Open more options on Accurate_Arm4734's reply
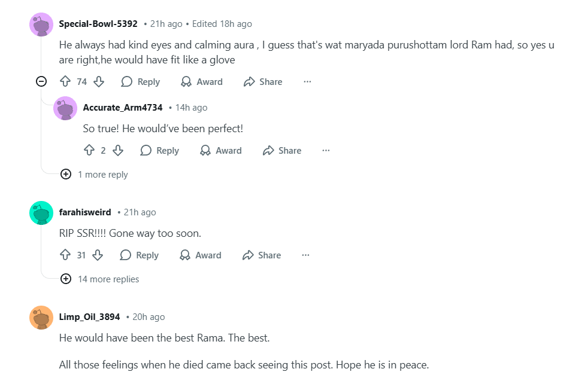This screenshot has height=378, width=588. [x=326, y=151]
